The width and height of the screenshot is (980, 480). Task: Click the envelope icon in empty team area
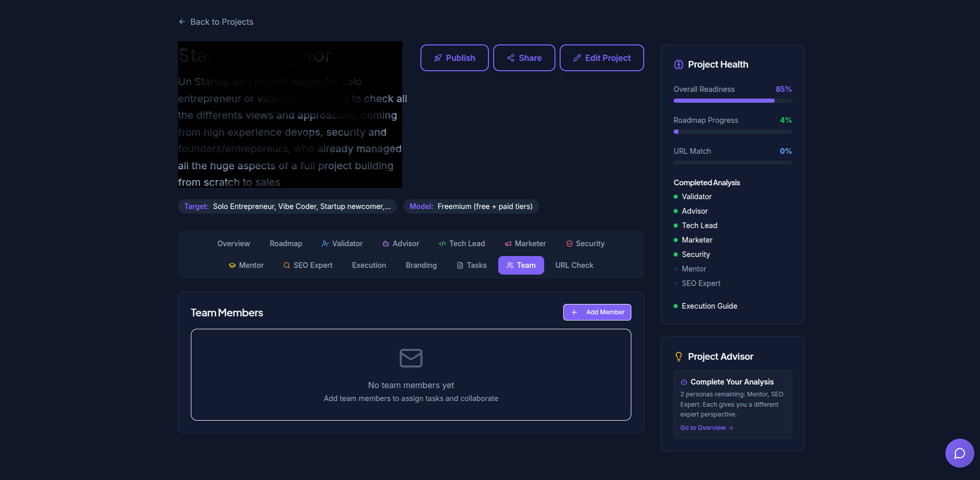[411, 358]
